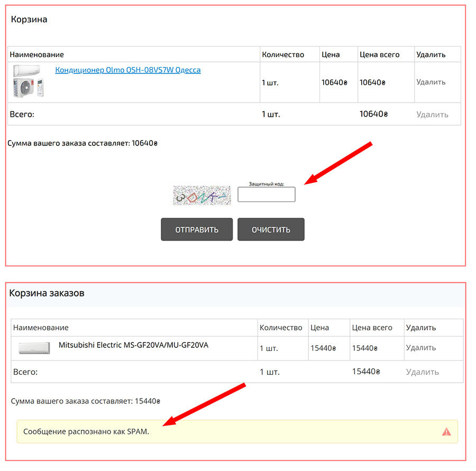
Task: Click the captcha code image
Action: 202,195
